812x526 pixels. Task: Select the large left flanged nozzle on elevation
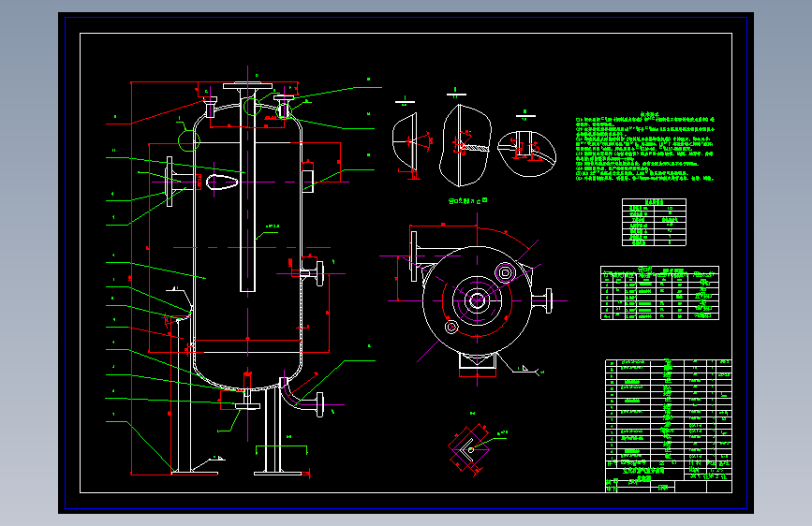tap(181, 182)
